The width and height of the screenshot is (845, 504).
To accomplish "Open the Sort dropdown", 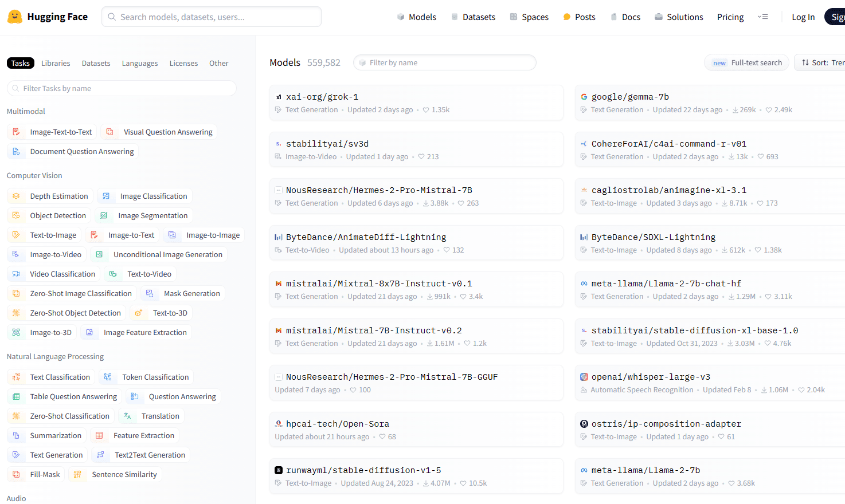I will 821,62.
